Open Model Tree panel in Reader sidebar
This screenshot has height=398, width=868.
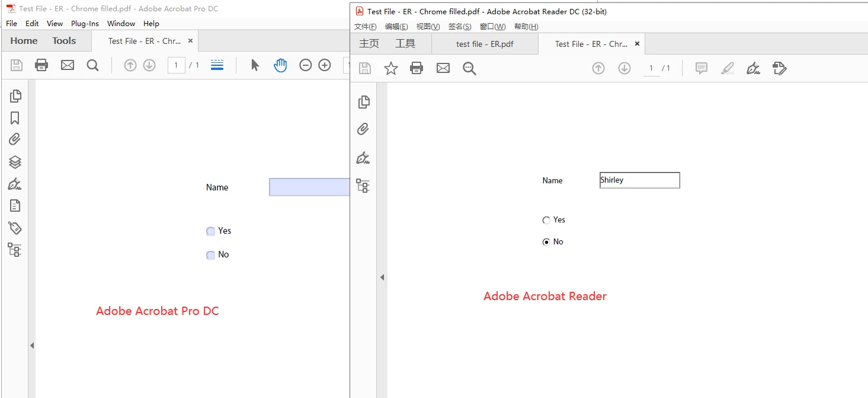[x=363, y=186]
